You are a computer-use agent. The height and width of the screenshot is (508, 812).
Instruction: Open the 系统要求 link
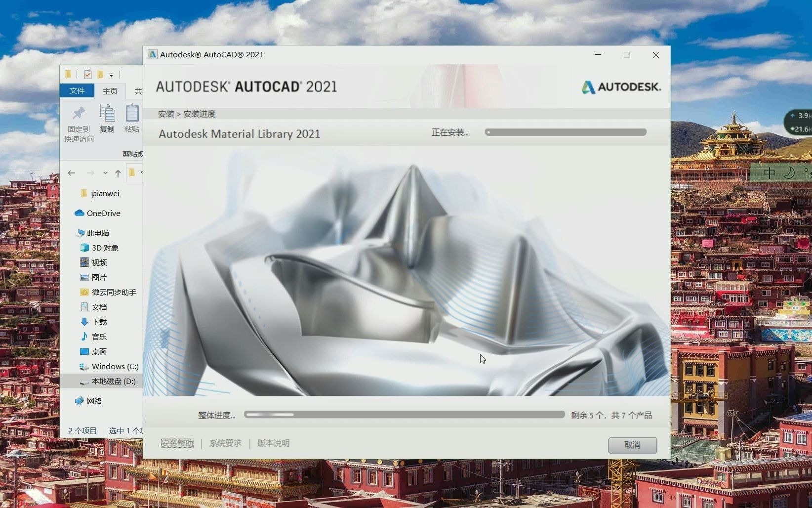225,443
